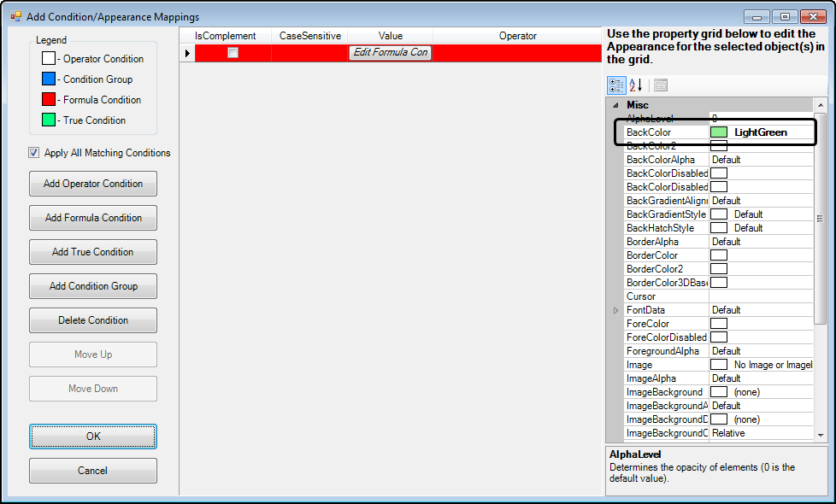Maximize the Add Condition/Appearance Mappings window
836x504 pixels.
[x=784, y=16]
